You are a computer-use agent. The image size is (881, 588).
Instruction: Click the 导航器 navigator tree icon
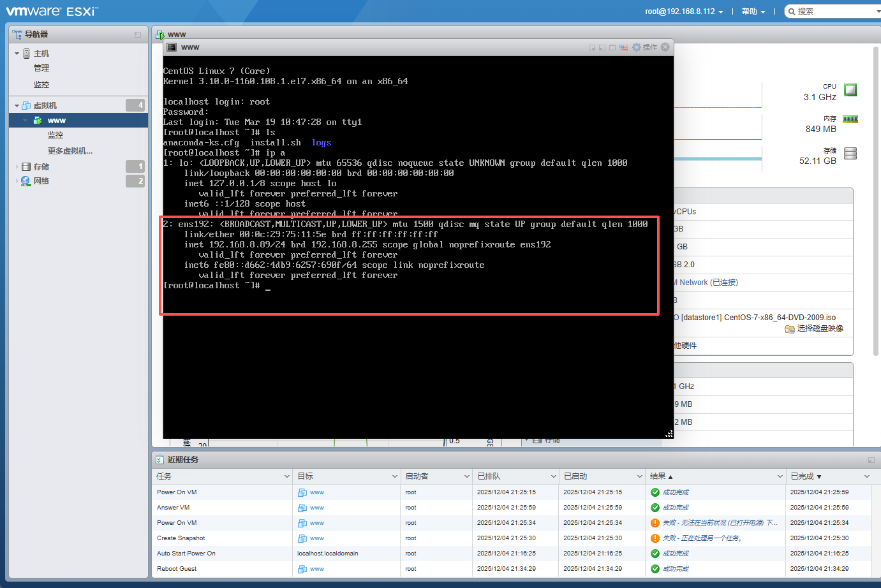tap(17, 34)
